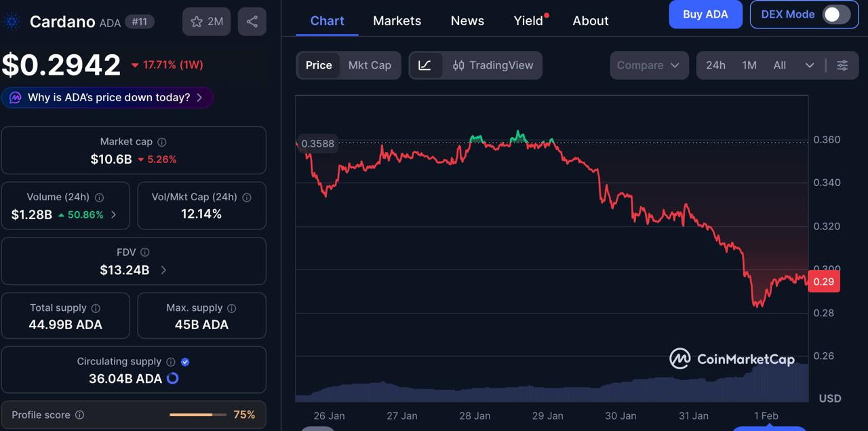Click the Cardano logo icon
The width and height of the screenshot is (868, 431).
pyautogui.click(x=11, y=21)
